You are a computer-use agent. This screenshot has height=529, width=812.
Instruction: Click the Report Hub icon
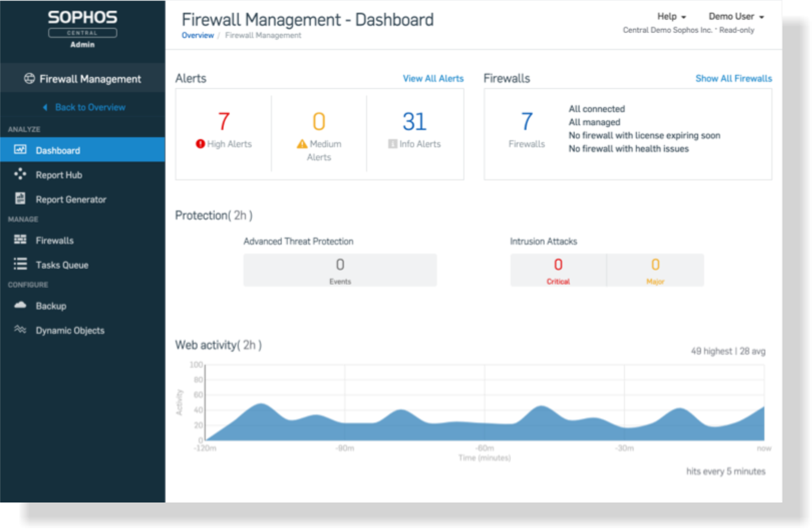tap(20, 174)
